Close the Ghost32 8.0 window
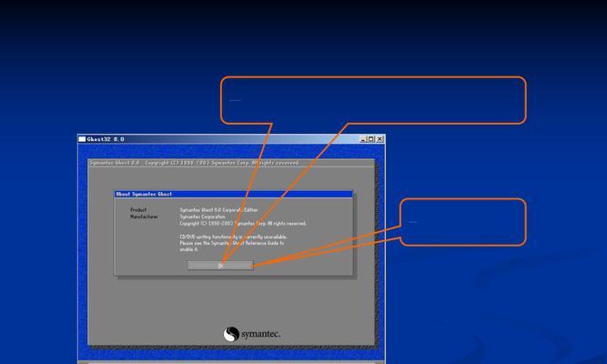This screenshot has height=364, width=607. click(379, 139)
